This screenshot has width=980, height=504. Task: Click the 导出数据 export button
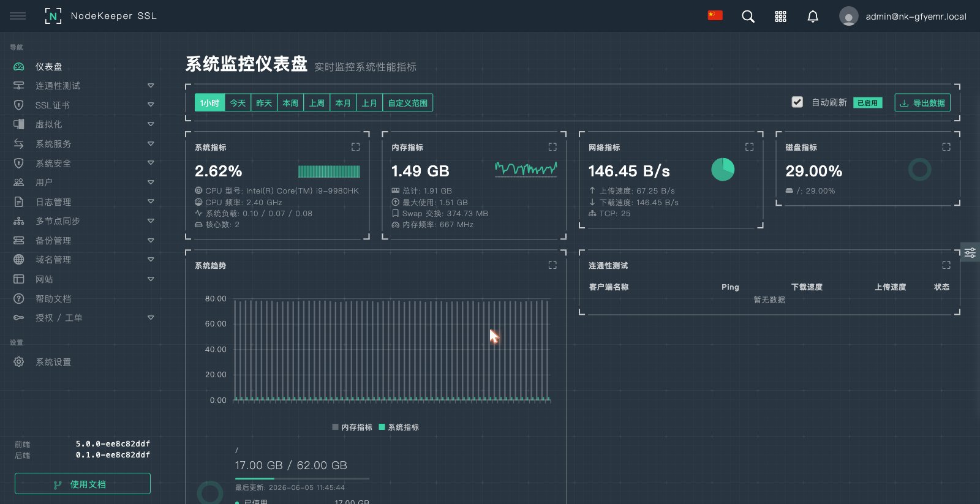[x=922, y=103]
